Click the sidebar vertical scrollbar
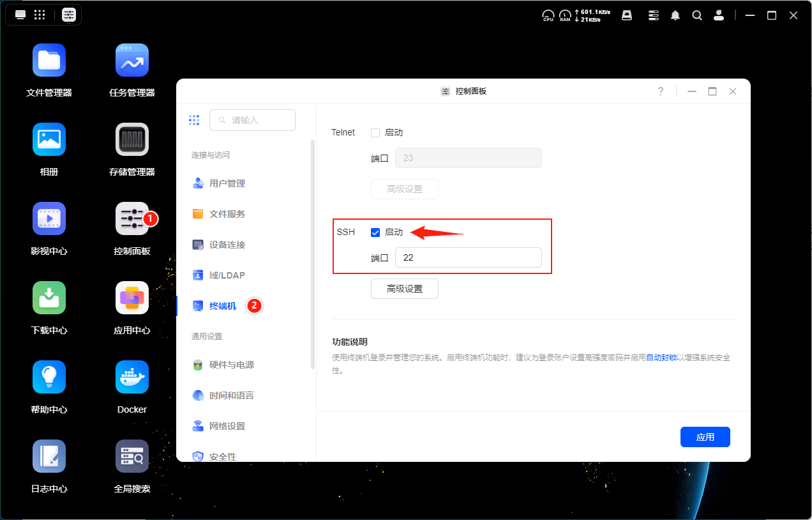812x520 pixels. pos(313,254)
